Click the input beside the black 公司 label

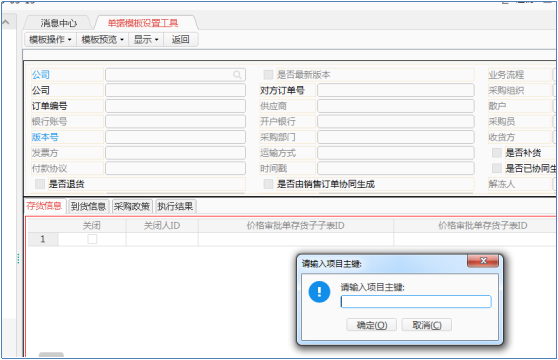coord(175,90)
